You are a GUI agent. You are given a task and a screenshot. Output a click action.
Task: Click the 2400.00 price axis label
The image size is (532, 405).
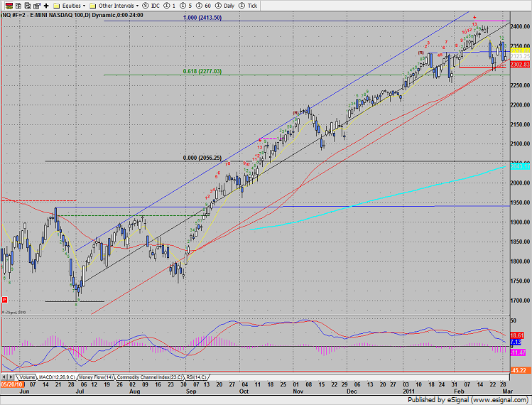(520, 26)
